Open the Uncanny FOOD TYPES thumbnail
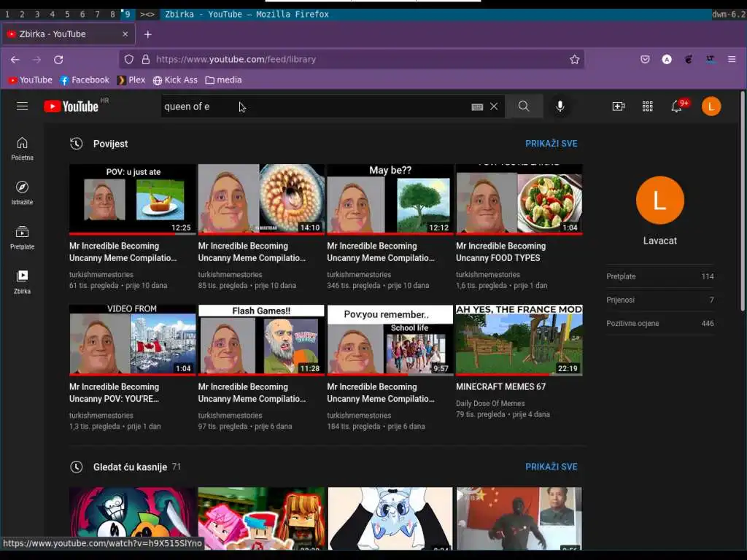This screenshot has height=560, width=747. (x=519, y=199)
